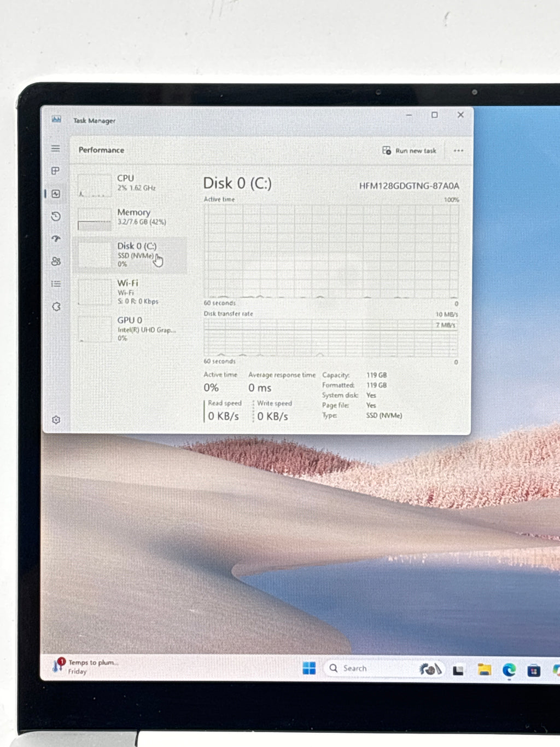Select Wi-Fi in performance list
The image size is (560, 747).
pos(130,292)
